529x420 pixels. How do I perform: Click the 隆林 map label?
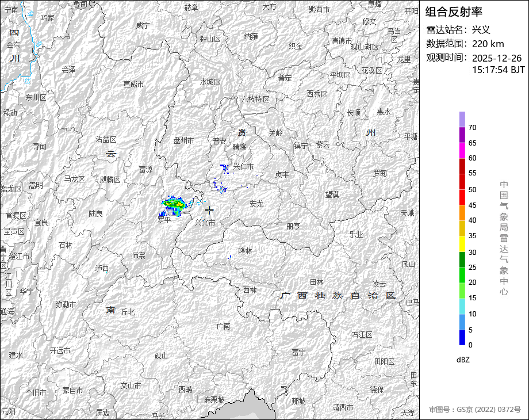(x=245, y=251)
